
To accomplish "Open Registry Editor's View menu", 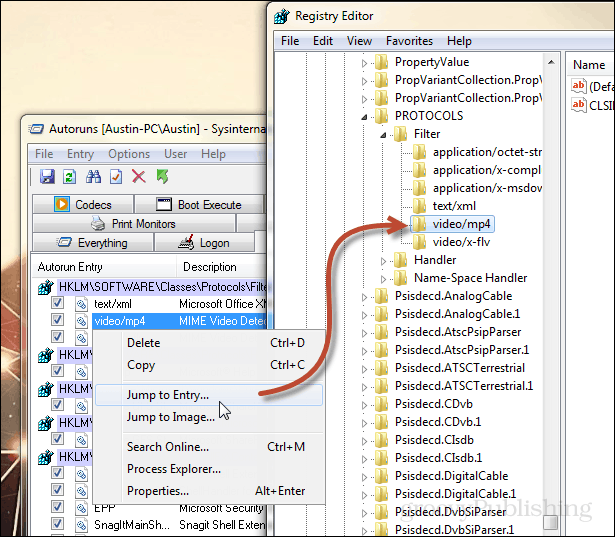I will pyautogui.click(x=359, y=41).
